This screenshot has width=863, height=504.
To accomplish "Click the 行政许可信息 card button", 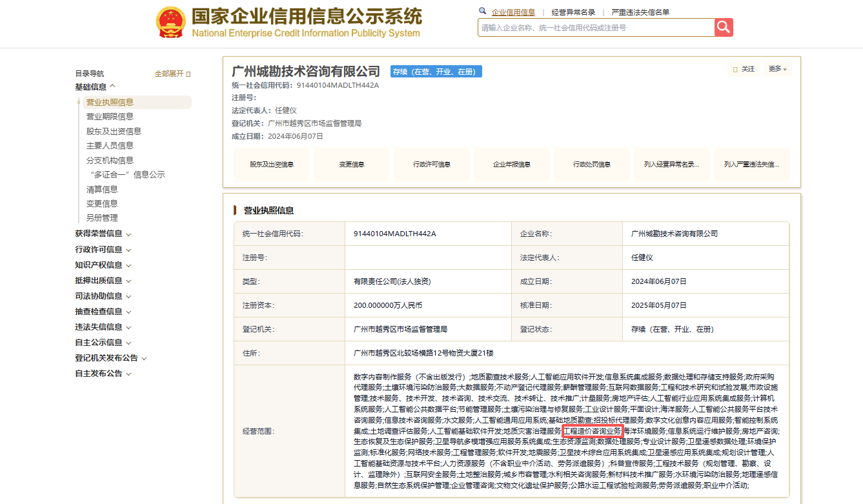I will (432, 165).
